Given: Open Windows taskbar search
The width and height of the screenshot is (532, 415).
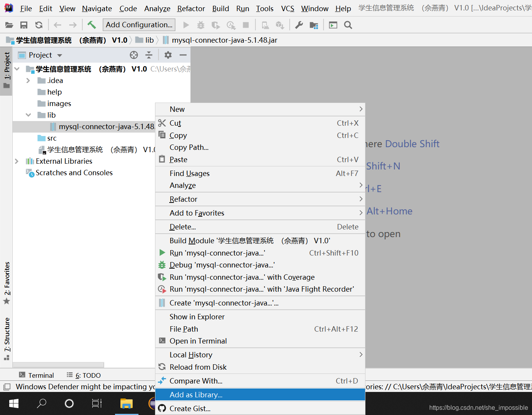Looking at the screenshot, I should 42,403.
